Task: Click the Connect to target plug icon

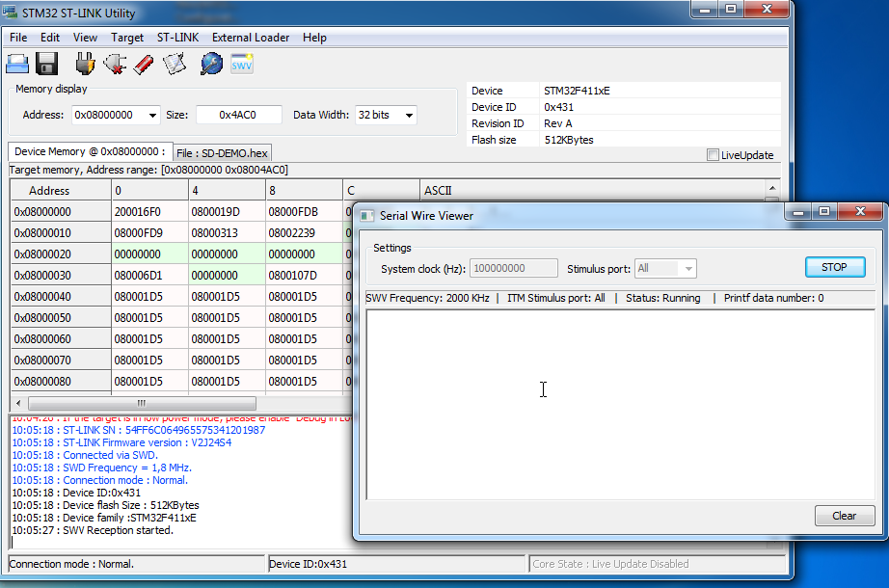Action: tap(85, 64)
